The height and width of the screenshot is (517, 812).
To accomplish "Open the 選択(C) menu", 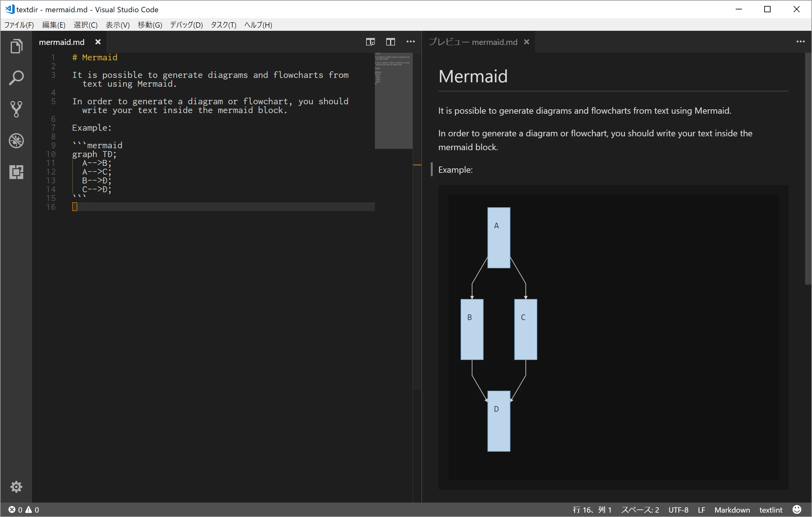I will tap(86, 25).
